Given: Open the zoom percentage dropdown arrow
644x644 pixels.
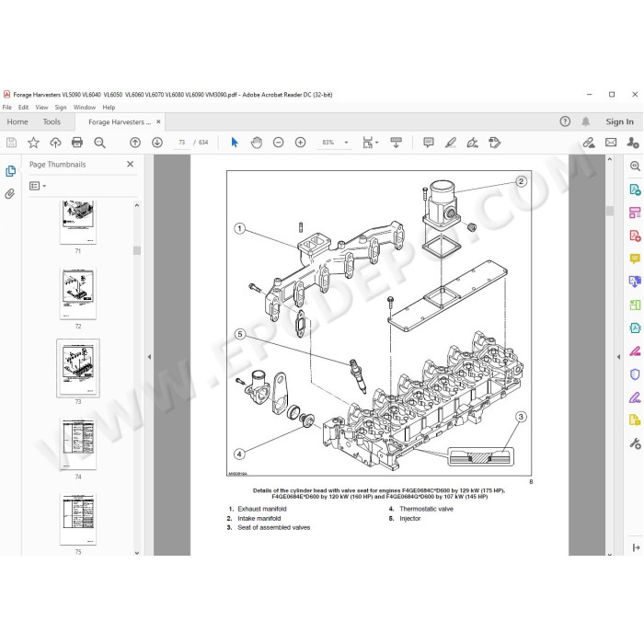Looking at the screenshot, I should click(x=346, y=143).
